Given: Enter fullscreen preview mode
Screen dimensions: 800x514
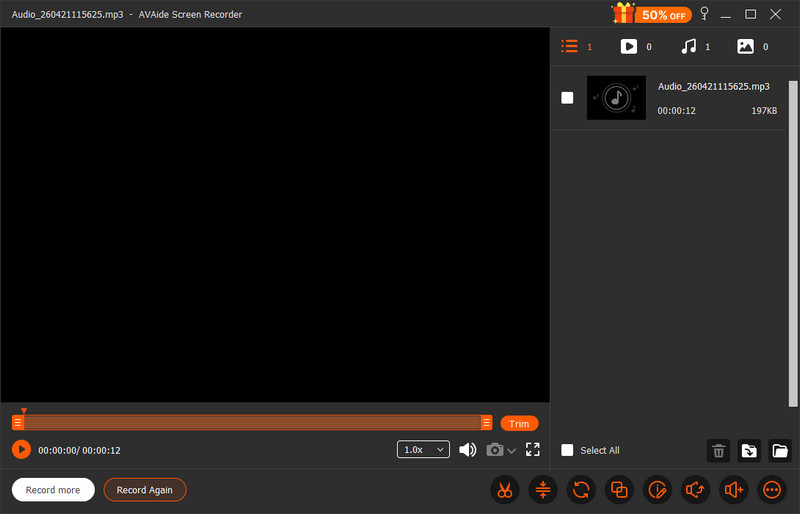Looking at the screenshot, I should pyautogui.click(x=533, y=450).
